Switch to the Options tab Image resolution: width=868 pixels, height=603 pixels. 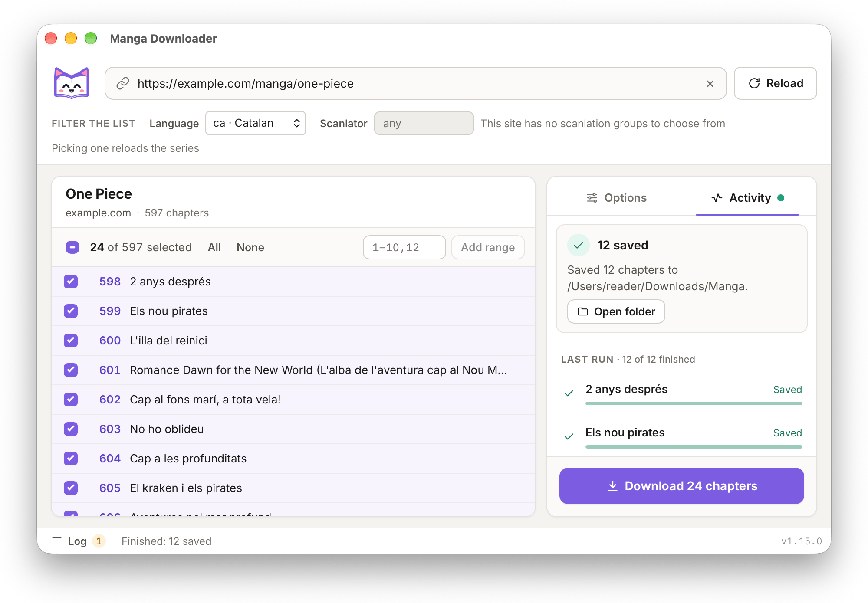[616, 198]
